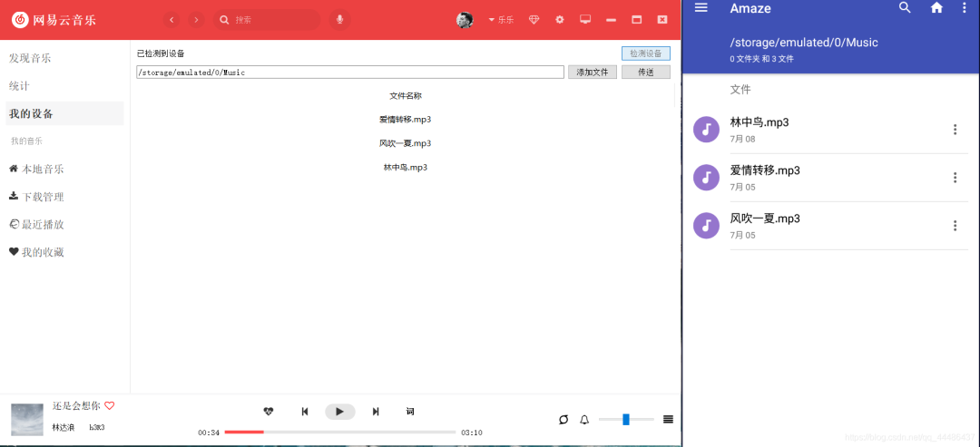Click the diamond VIP icon
The image size is (980, 447).
click(534, 20)
